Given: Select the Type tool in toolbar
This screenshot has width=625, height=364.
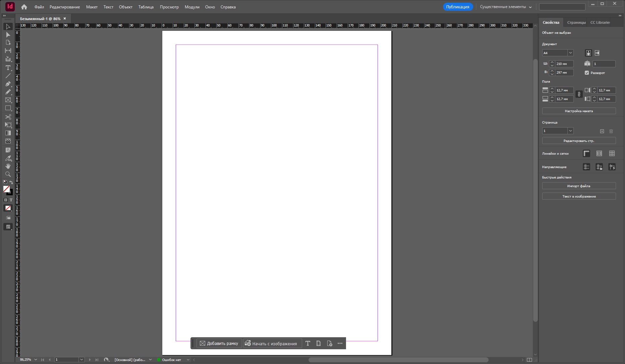Looking at the screenshot, I should pos(8,68).
